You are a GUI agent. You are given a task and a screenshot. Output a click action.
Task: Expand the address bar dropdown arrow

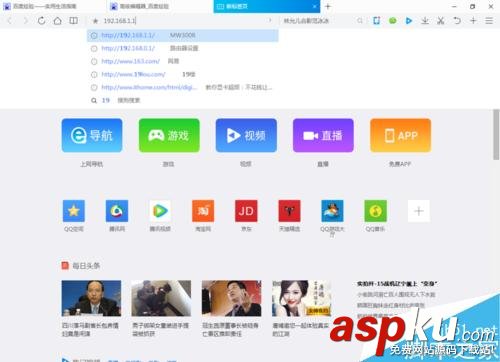(x=270, y=21)
